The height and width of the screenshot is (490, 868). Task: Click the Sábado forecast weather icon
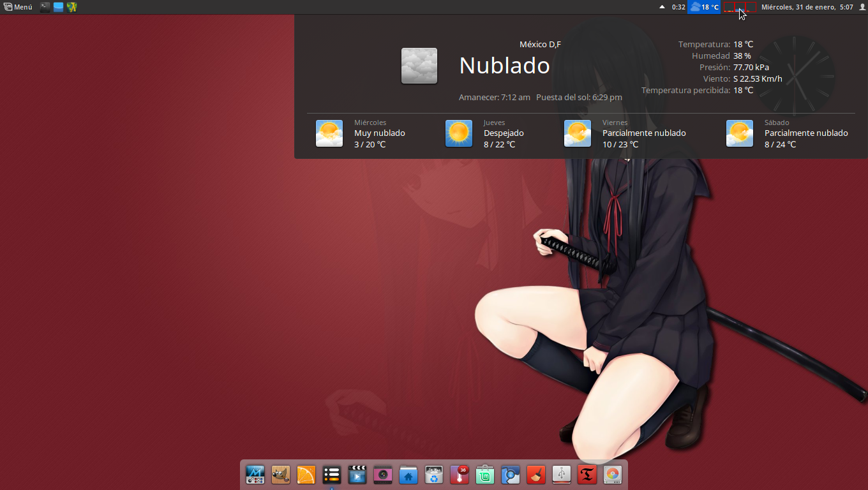pos(740,133)
